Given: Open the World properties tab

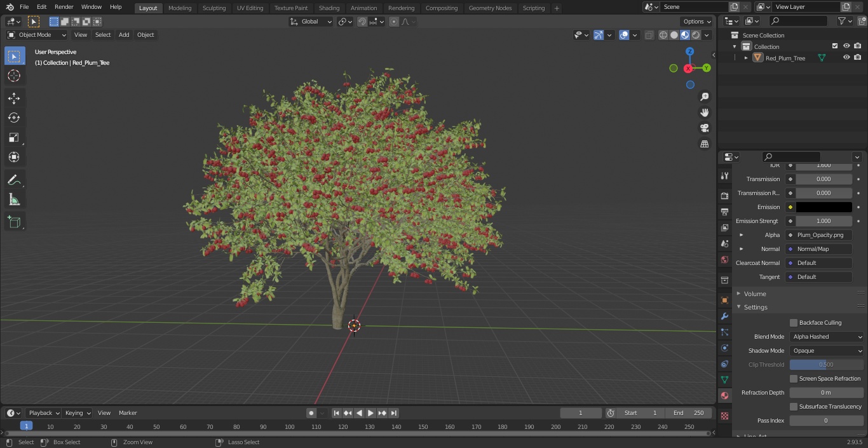Looking at the screenshot, I should click(724, 259).
